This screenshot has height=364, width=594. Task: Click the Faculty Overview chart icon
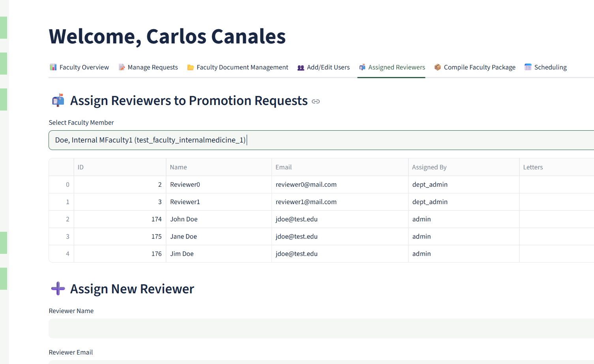click(53, 67)
